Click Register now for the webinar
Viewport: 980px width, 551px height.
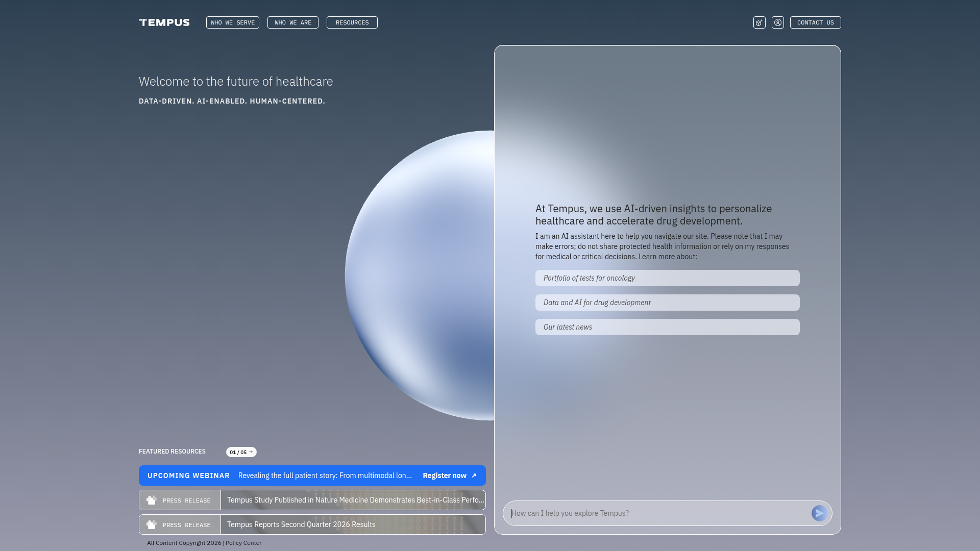[x=445, y=475]
